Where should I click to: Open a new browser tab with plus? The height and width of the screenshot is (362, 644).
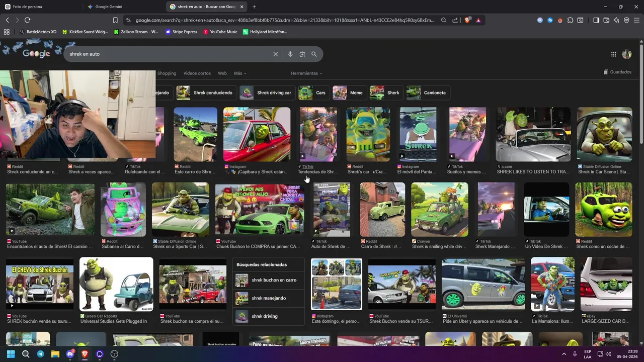pos(254,7)
